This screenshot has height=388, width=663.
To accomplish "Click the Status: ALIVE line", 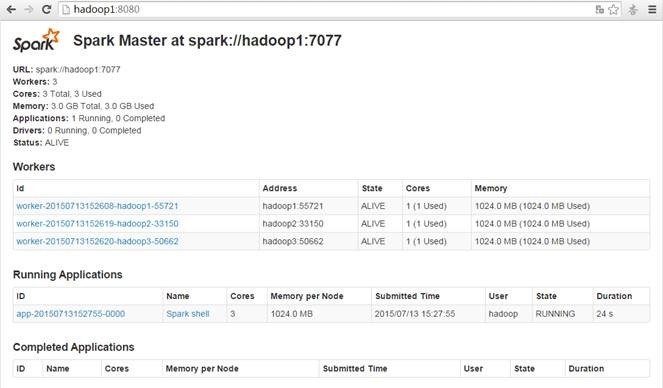I will coord(41,143).
